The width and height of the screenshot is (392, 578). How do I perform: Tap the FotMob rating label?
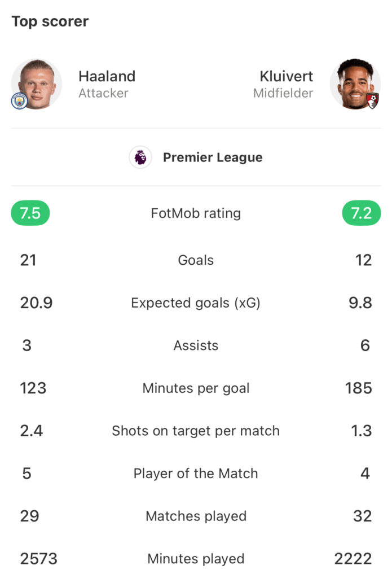(196, 213)
